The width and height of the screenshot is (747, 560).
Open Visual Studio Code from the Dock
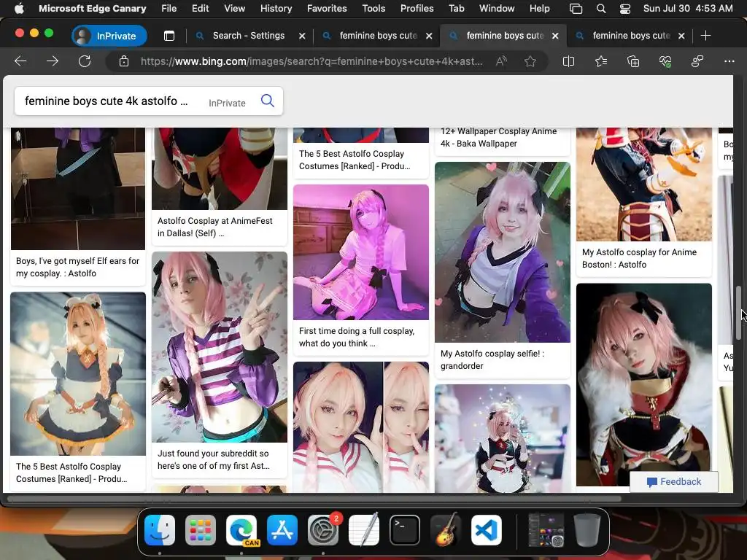pyautogui.click(x=487, y=529)
